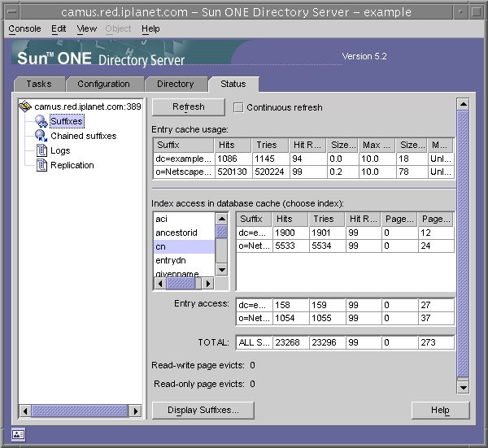
Task: Select the o=Netscape... row in entry cache
Action: [x=303, y=172]
